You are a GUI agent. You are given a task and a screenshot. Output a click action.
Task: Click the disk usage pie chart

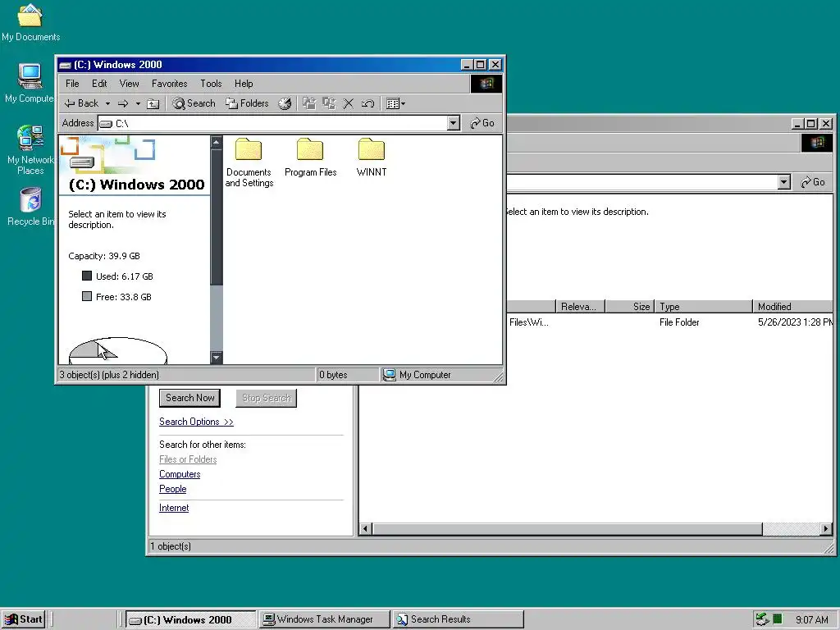click(118, 351)
